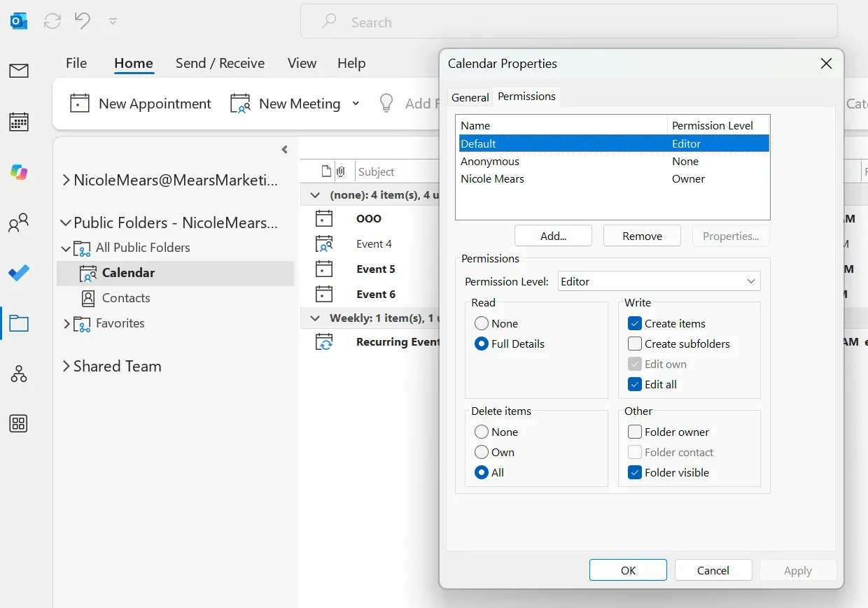Select Anonymous row in permissions list
Viewport: 868px width, 608px height.
point(612,161)
